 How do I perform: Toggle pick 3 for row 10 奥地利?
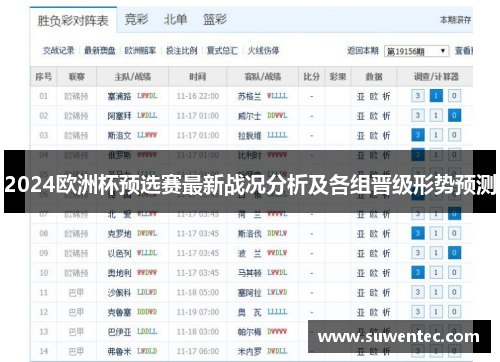(418, 273)
